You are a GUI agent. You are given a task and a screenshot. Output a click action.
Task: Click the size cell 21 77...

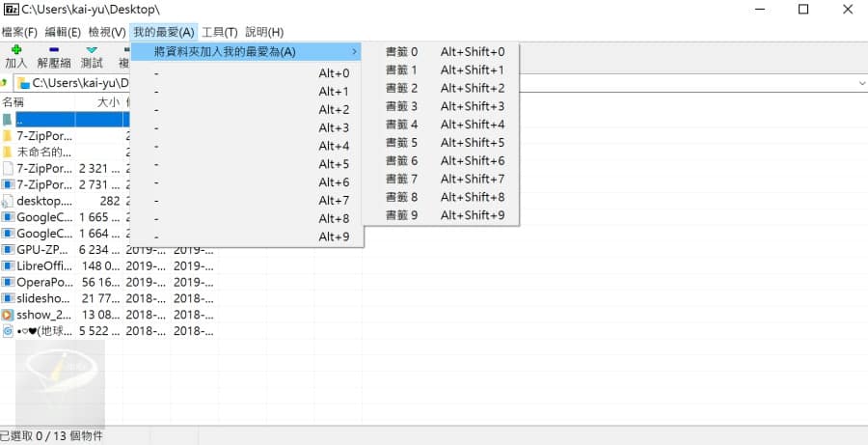(100, 298)
